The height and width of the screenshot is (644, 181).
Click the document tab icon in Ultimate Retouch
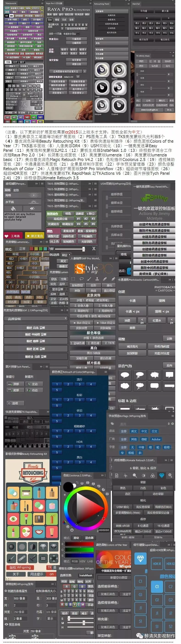[117, 475]
